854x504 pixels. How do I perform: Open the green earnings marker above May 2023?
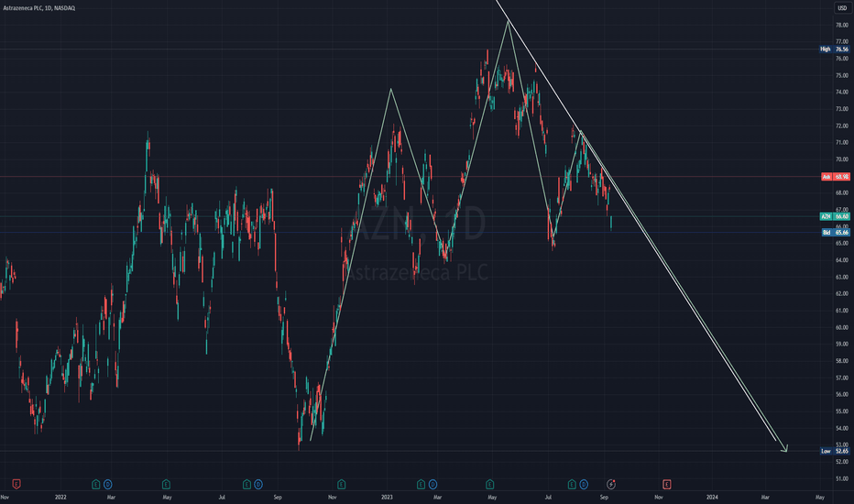tap(489, 484)
